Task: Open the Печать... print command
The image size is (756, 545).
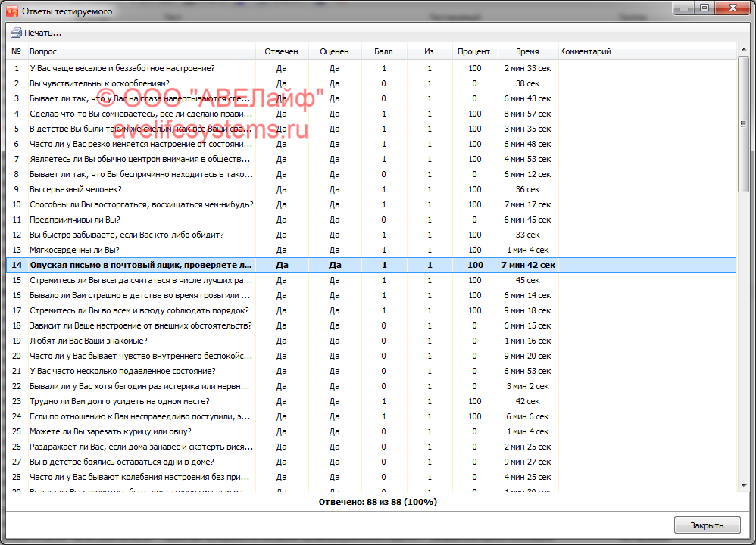Action: 42,33
